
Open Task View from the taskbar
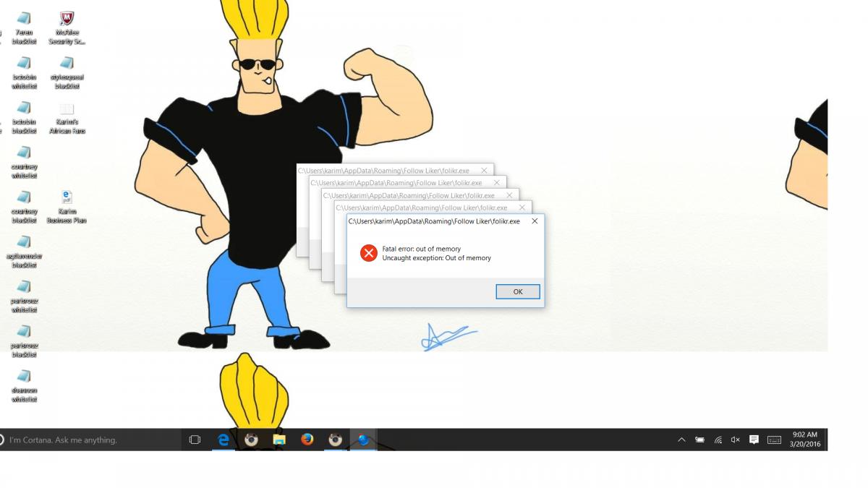[195, 440]
